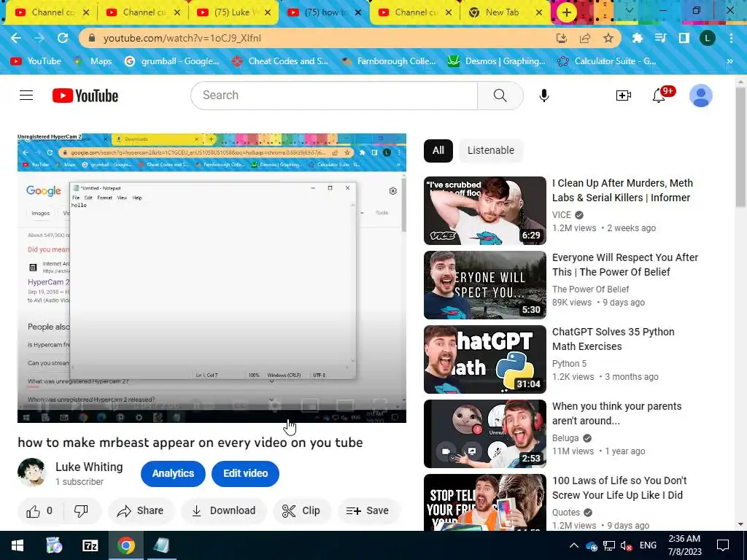Open the Windows action center icon
The width and height of the screenshot is (747, 560).
tap(723, 545)
